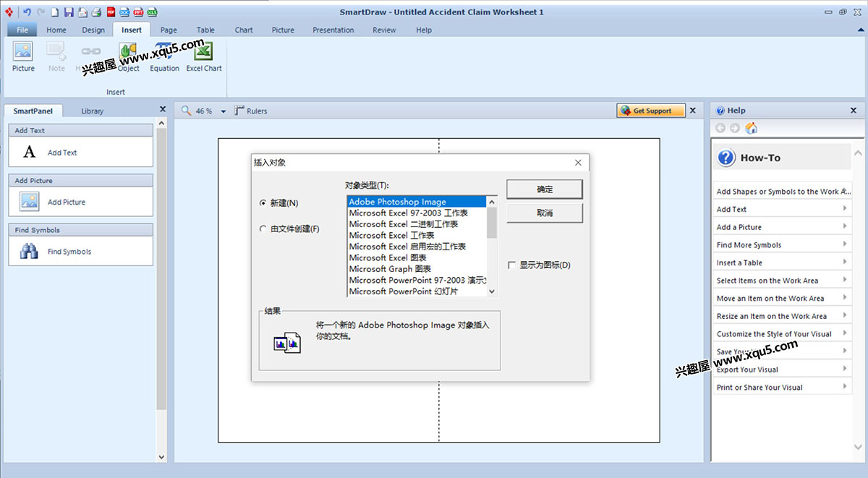The width and height of the screenshot is (868, 478).
Task: Open the File menu tab
Action: 22,30
